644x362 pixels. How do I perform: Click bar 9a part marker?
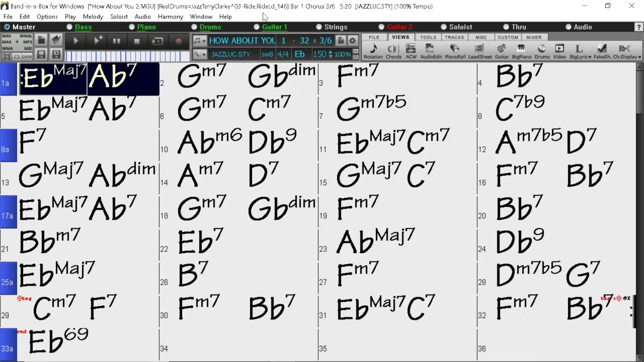coord(9,145)
